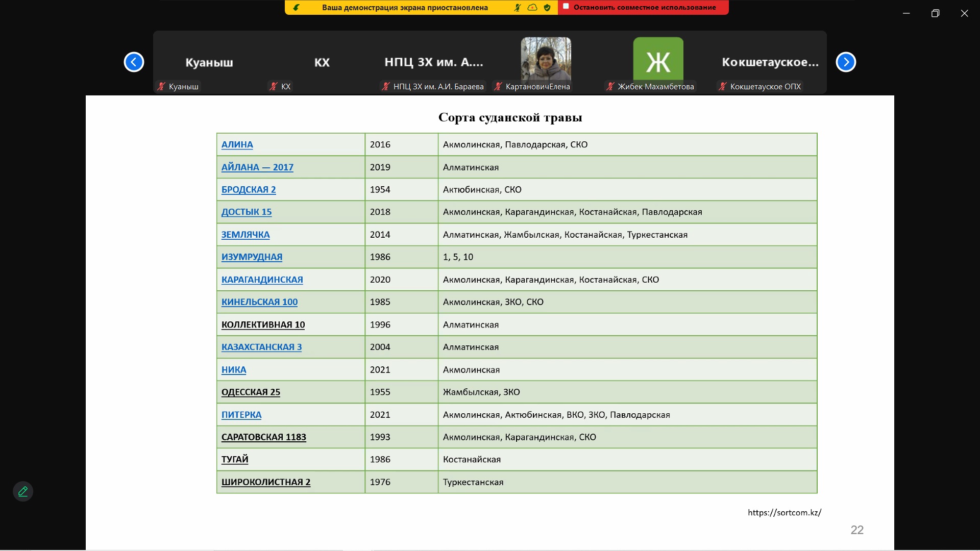Click the muted microphone icon in share bar
This screenshot has height=551, width=980.
[x=518, y=8]
